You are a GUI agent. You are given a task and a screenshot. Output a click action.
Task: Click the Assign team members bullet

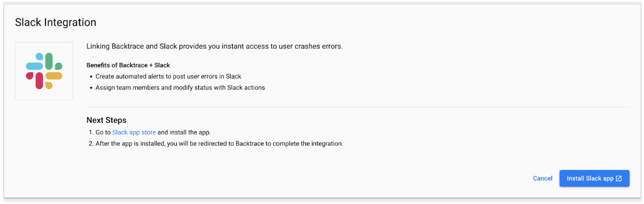coord(180,87)
